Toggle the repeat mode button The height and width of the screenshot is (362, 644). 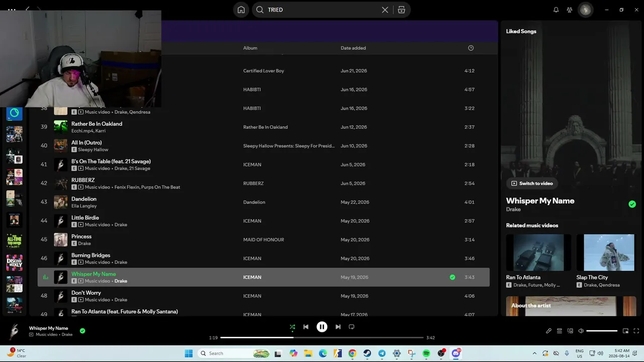pyautogui.click(x=352, y=327)
